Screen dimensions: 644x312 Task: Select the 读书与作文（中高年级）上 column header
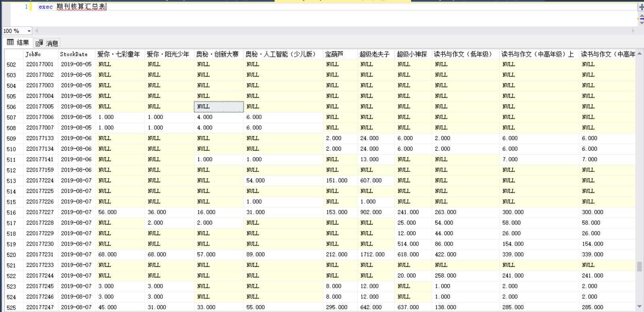coord(539,54)
